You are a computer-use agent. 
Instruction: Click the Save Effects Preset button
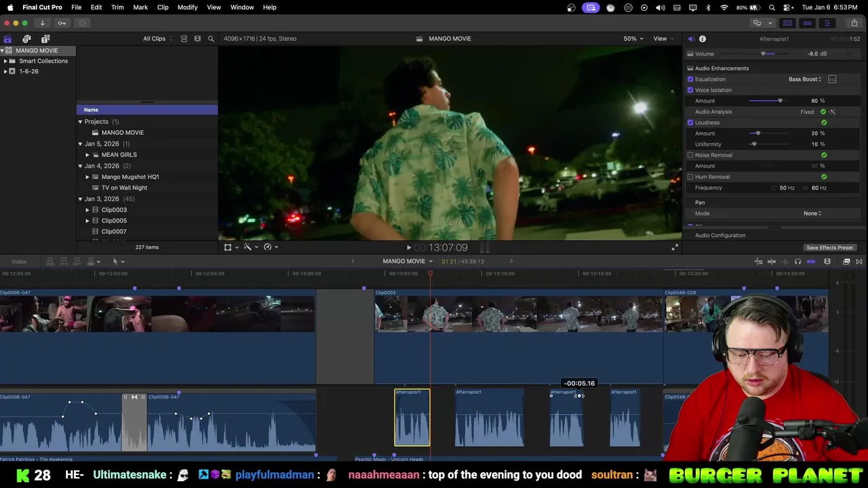pos(829,248)
